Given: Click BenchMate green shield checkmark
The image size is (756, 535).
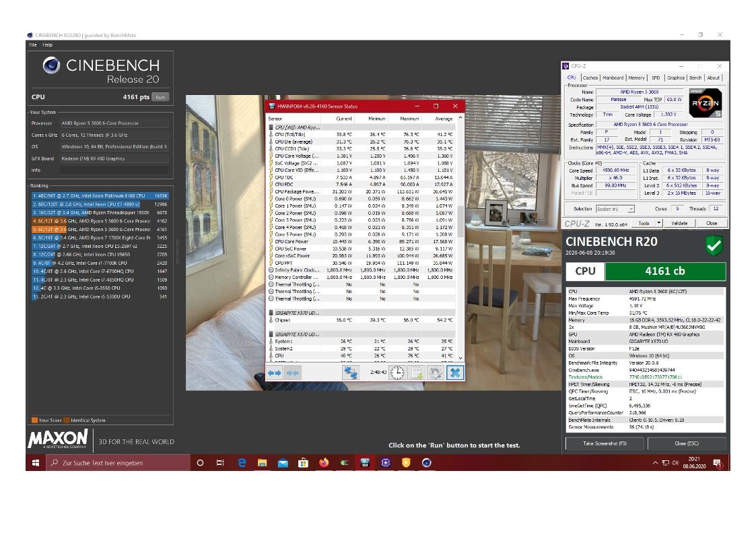Looking at the screenshot, I should [714, 245].
